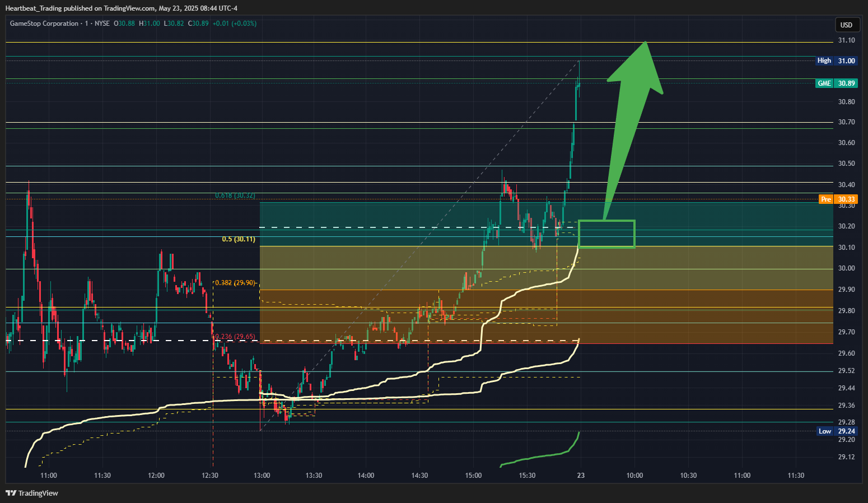The width and height of the screenshot is (868, 503).
Task: Click the 29.12 price axis label
Action: [x=846, y=457]
